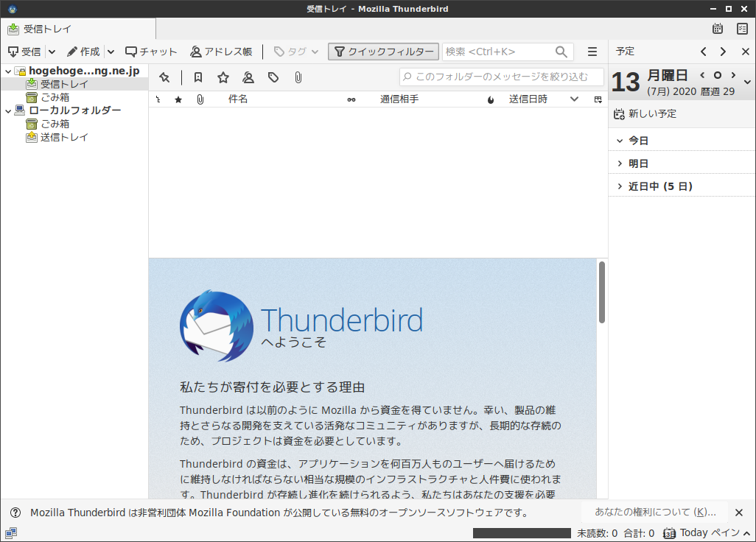Select the hogehoge...ng.ne.jp account
The width and height of the screenshot is (756, 542).
click(x=84, y=71)
